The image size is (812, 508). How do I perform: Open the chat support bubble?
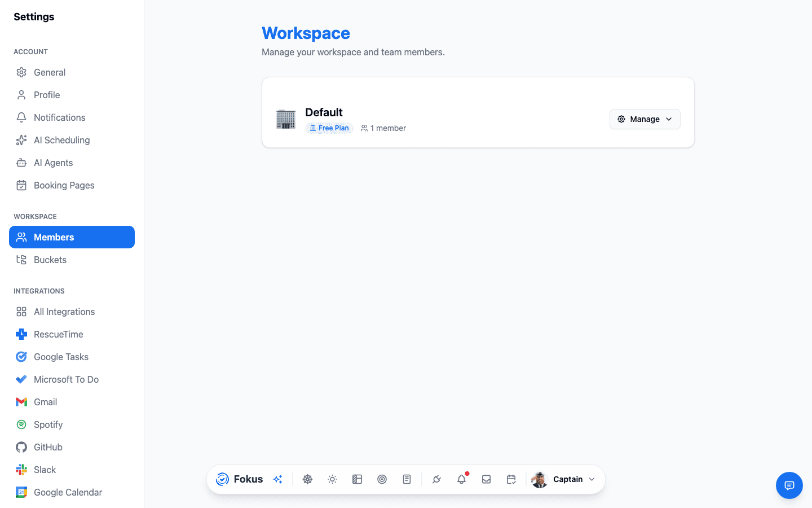[x=789, y=485]
